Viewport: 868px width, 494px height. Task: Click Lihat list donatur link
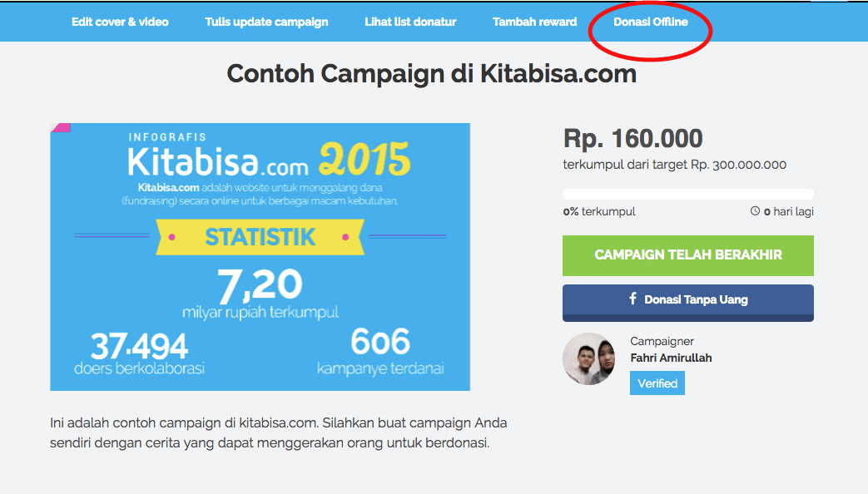410,22
